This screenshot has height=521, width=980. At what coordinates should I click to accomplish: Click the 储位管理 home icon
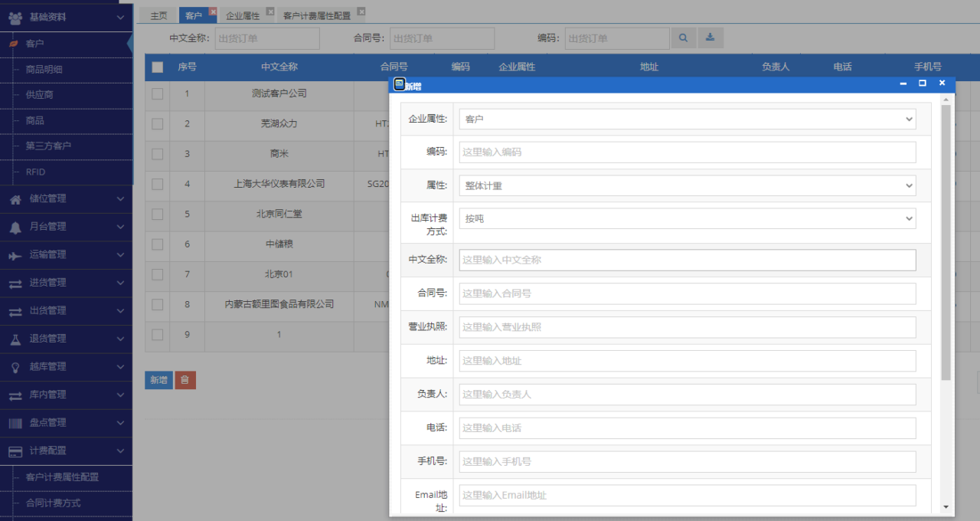coord(15,198)
